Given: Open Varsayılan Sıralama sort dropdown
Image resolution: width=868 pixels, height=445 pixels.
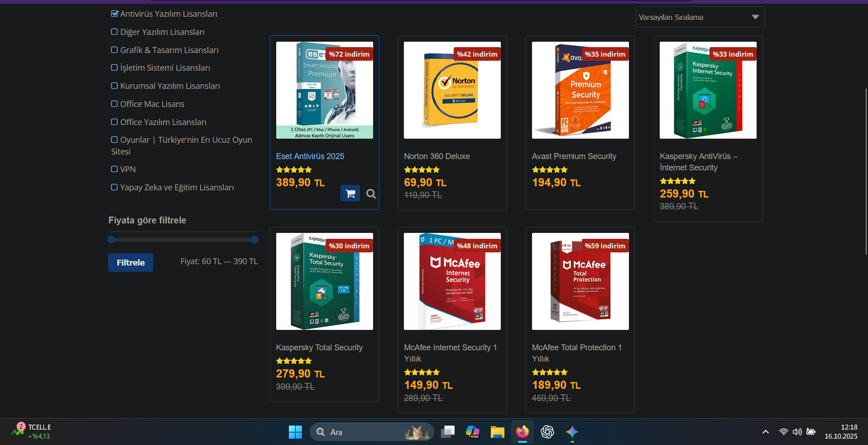Looking at the screenshot, I should pos(700,17).
